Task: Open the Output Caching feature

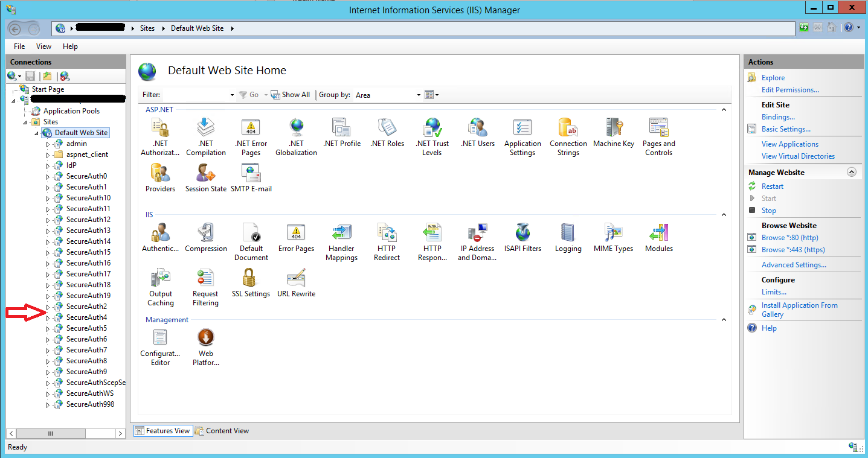Action: (x=160, y=287)
